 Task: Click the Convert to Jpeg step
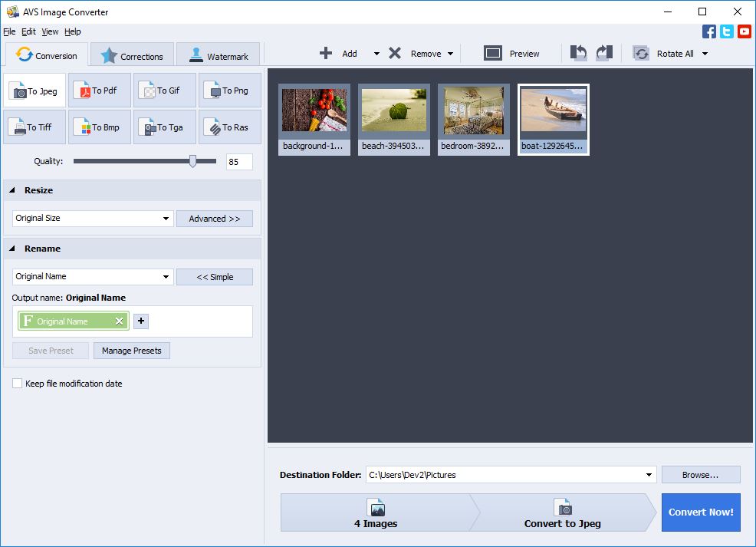coord(562,512)
